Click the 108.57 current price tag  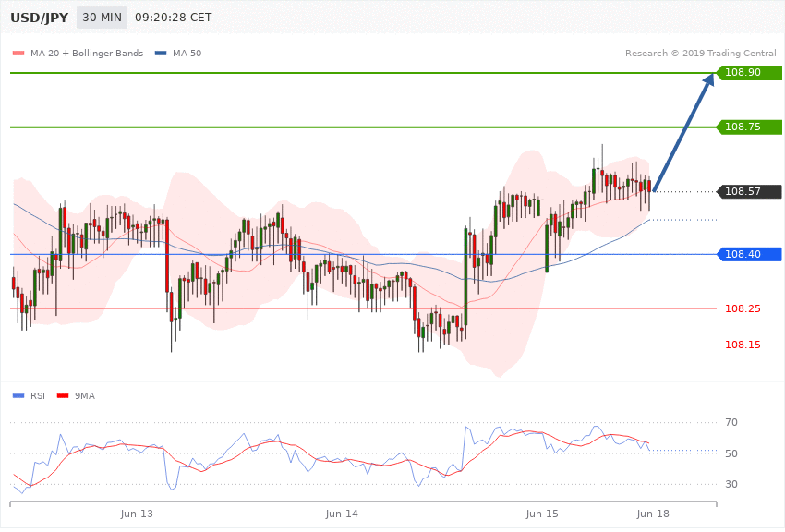click(x=749, y=192)
